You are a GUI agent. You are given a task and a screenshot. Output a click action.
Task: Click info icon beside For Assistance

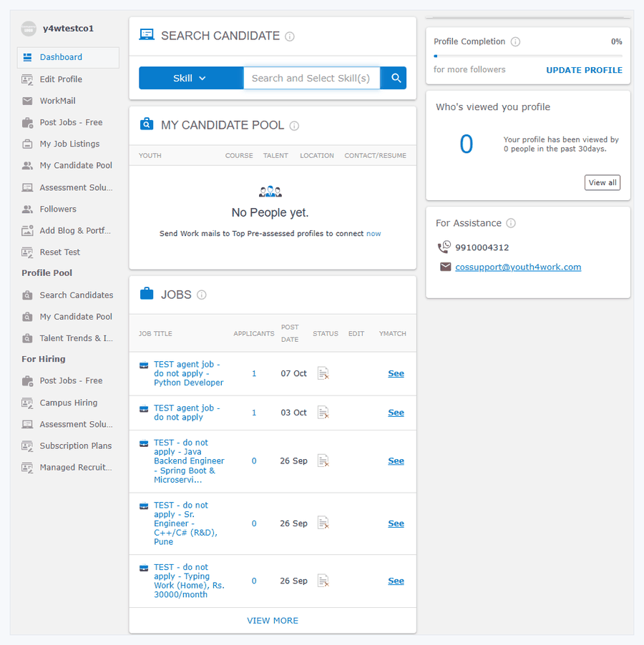coord(511,223)
